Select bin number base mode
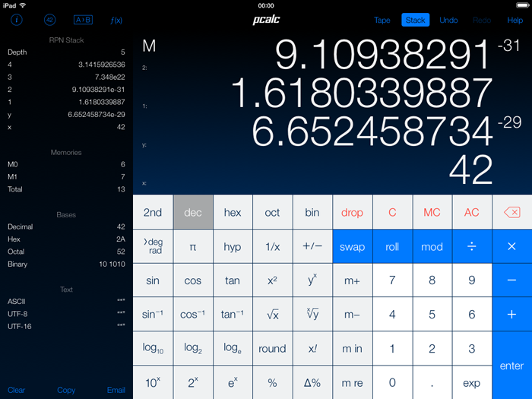 coord(312,213)
